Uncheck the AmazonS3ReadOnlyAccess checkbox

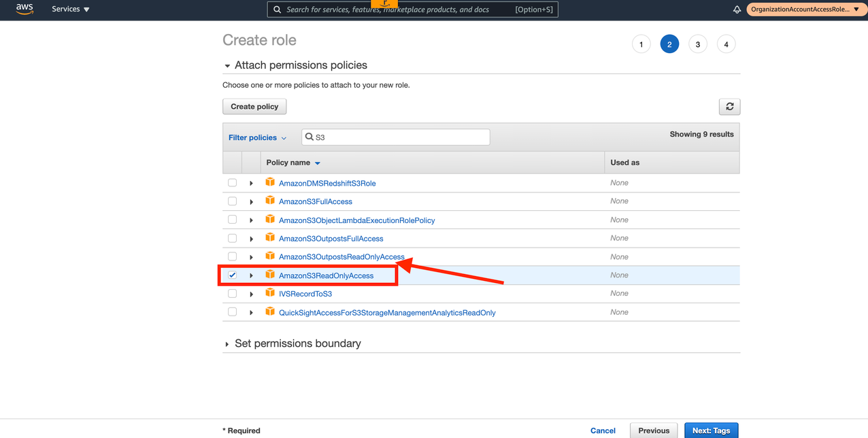click(232, 275)
